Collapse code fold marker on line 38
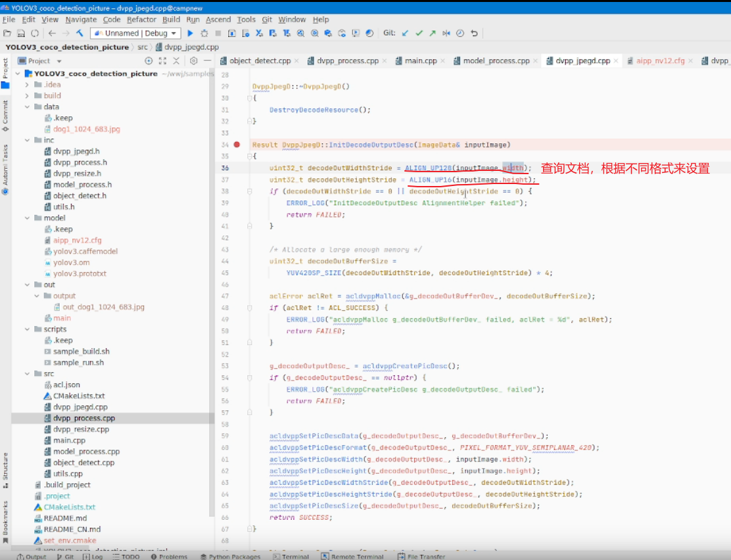This screenshot has height=560, width=731. coord(249,191)
